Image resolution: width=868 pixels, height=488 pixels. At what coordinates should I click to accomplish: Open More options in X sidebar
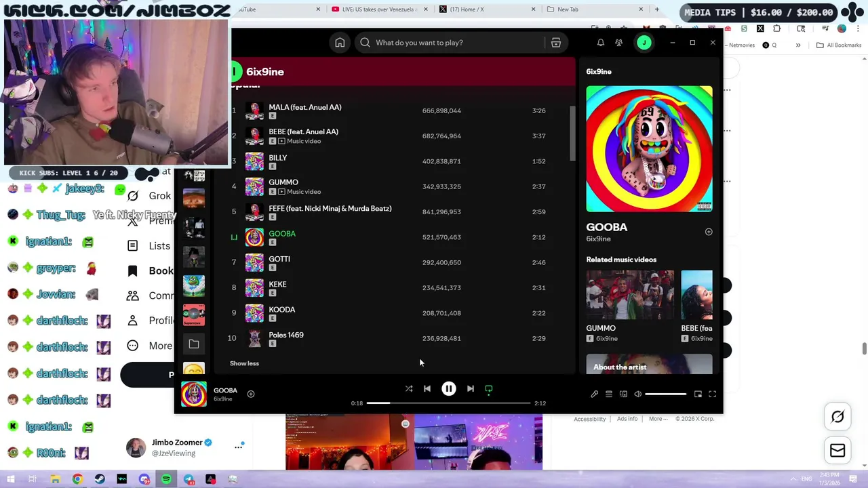click(x=150, y=346)
